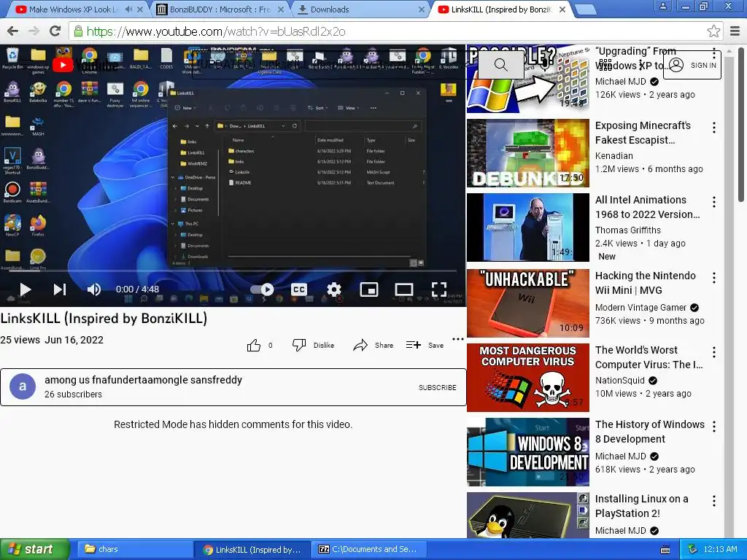This screenshot has height=560, width=747.
Task: Open options for All Intel Animations
Action: coord(713,202)
